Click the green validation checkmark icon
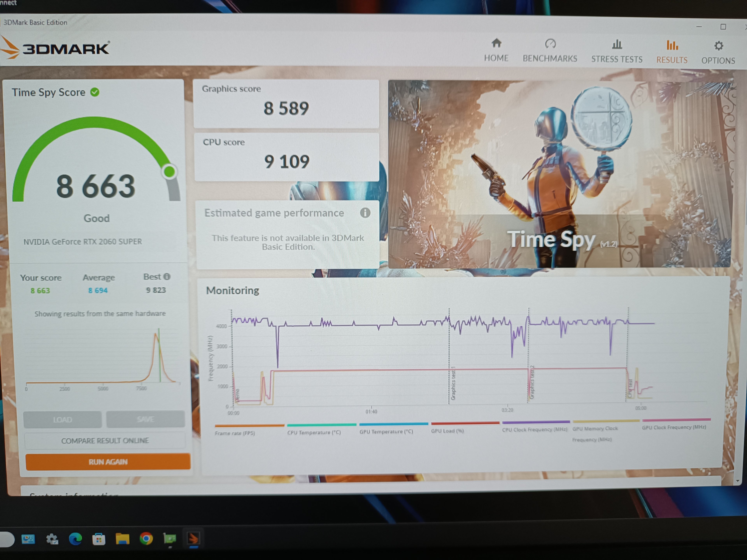The image size is (747, 560). 95,92
